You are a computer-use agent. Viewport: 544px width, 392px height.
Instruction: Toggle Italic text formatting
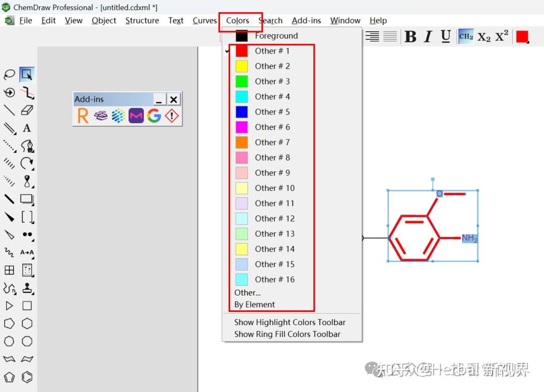[428, 36]
